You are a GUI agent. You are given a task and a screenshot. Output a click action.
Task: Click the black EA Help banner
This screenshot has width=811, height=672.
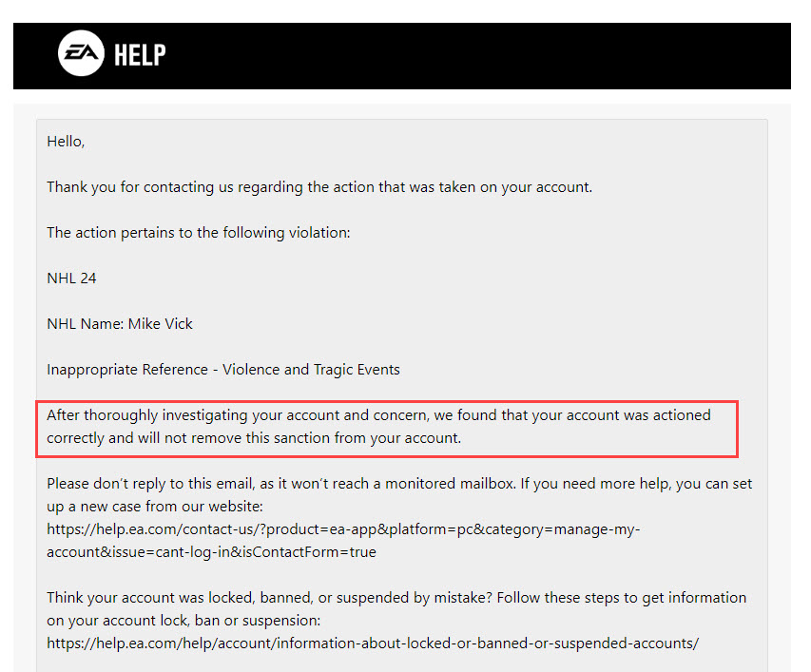(402, 56)
